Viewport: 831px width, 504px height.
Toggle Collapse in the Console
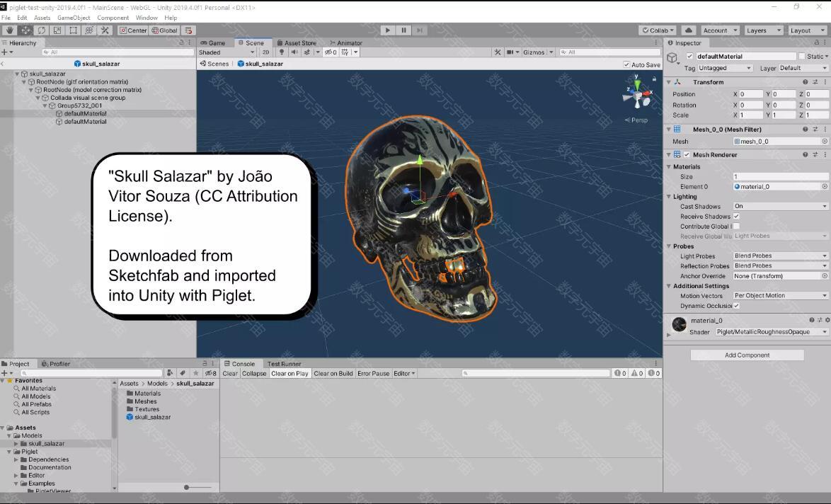point(254,374)
